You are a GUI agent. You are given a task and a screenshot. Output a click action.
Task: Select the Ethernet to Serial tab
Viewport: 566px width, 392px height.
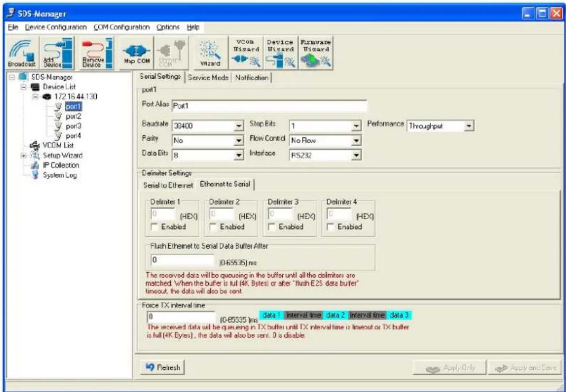pyautogui.click(x=225, y=184)
